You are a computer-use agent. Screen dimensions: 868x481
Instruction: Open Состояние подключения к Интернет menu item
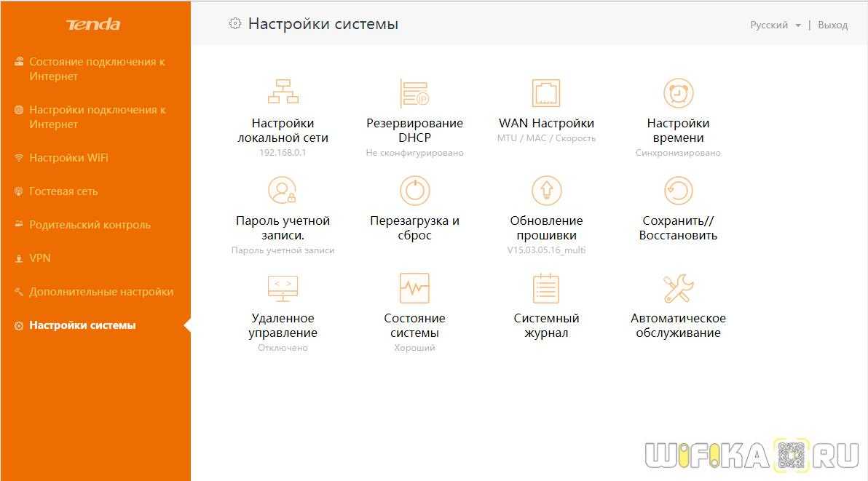pos(97,68)
